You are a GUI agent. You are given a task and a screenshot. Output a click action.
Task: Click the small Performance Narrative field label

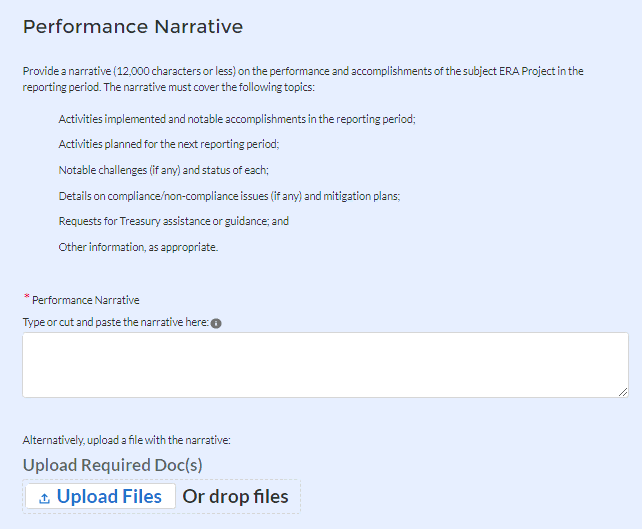tap(86, 300)
